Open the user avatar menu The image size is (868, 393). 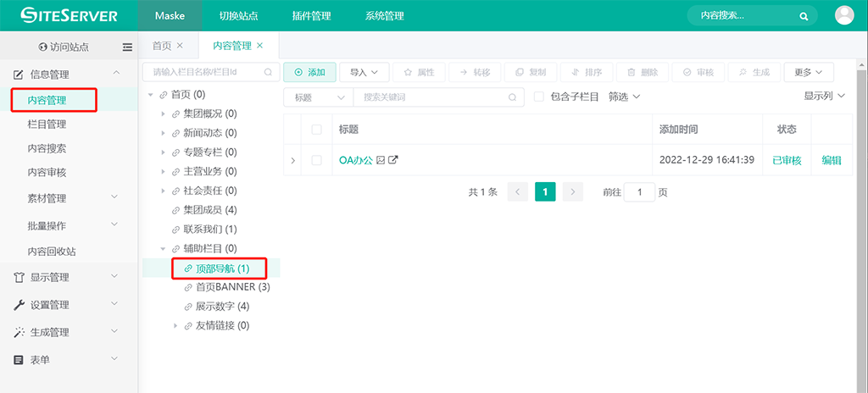(x=844, y=15)
